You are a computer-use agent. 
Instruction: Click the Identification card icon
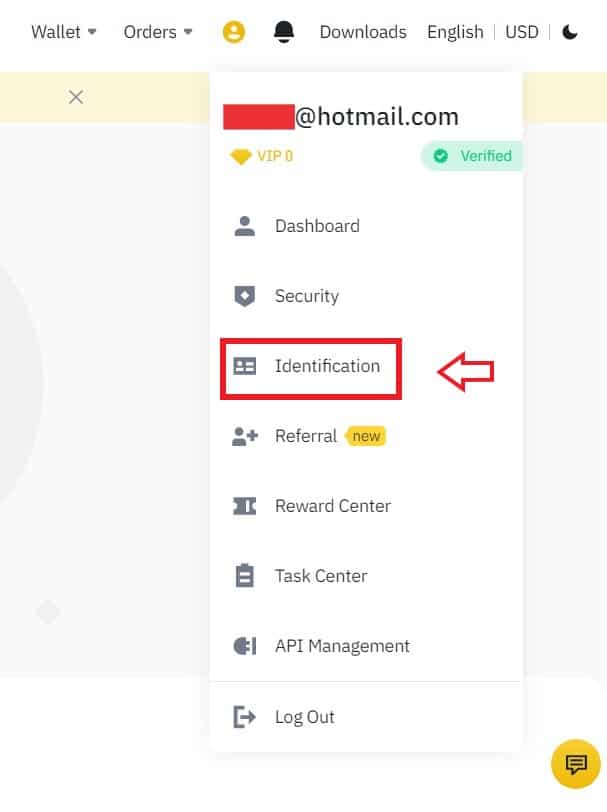(x=244, y=366)
